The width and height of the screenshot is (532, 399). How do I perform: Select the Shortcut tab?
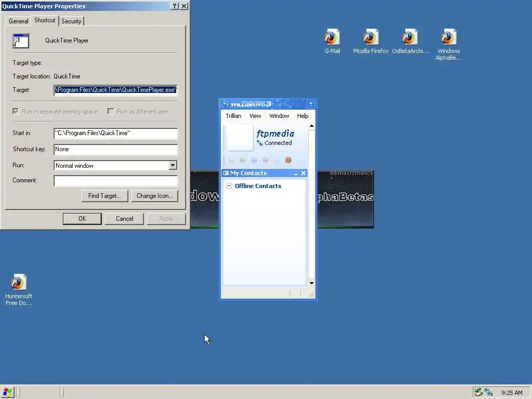pos(45,20)
